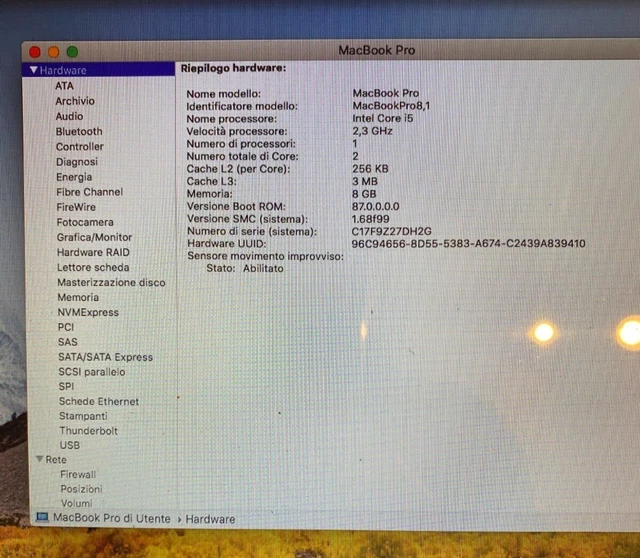Click 'Versione SMC (sistema):' label
This screenshot has height=558, width=640.
tap(247, 219)
